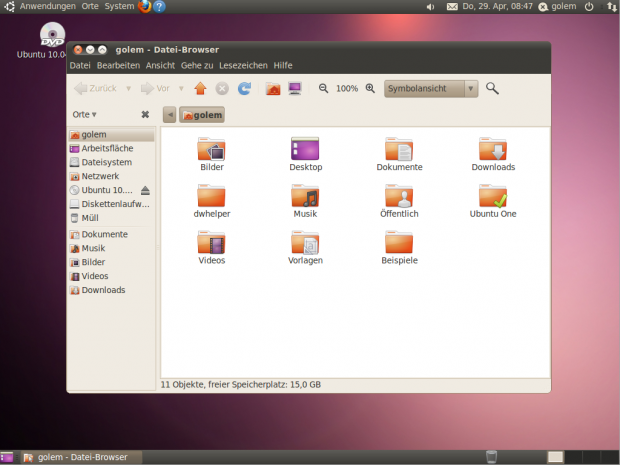Click the date and time clock

[497, 7]
